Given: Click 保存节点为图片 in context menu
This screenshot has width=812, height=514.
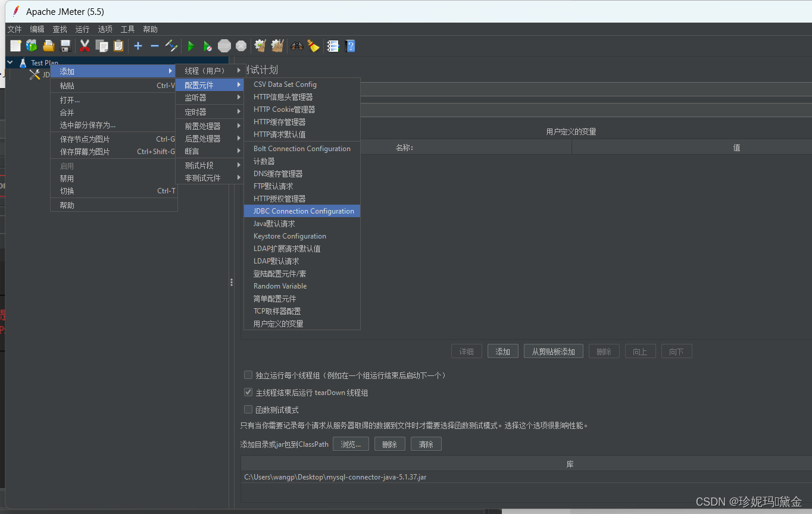Looking at the screenshot, I should pyautogui.click(x=114, y=139).
